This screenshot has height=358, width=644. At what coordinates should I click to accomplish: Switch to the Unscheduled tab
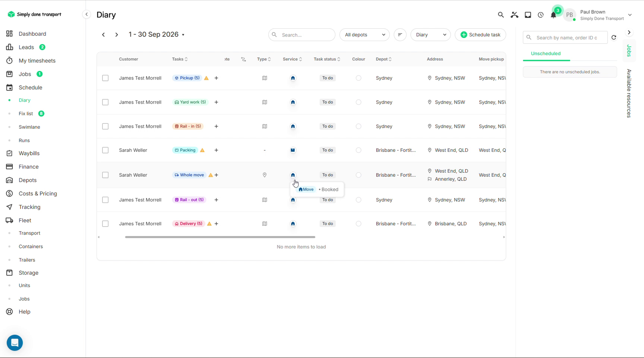(x=546, y=54)
